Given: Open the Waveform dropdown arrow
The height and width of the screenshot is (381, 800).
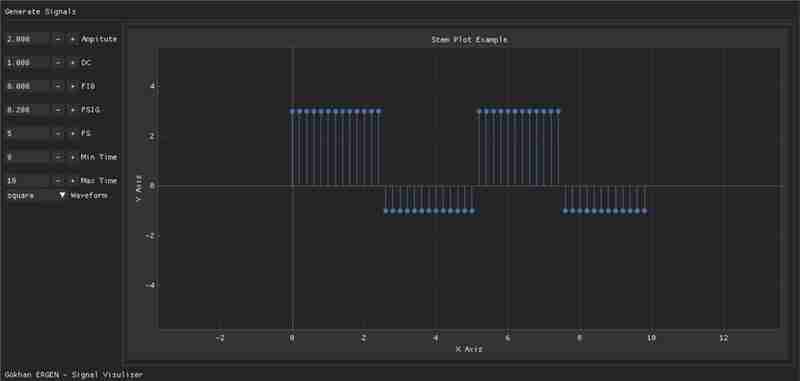Looking at the screenshot, I should [x=62, y=195].
